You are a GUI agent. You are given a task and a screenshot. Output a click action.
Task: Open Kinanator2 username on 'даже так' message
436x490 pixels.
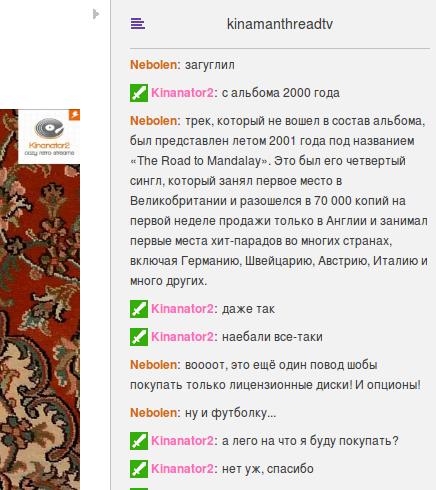[182, 309]
